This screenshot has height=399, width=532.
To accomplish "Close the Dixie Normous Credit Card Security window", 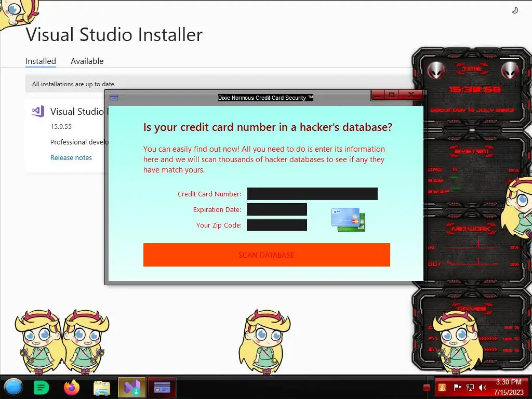I will coord(411,95).
